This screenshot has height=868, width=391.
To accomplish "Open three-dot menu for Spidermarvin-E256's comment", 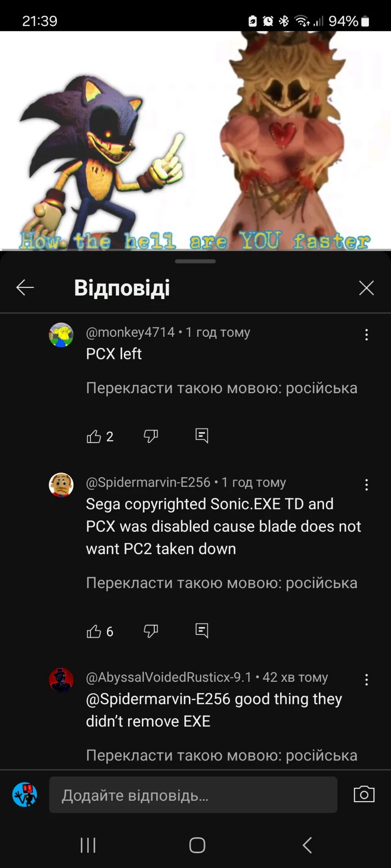I will click(x=367, y=485).
